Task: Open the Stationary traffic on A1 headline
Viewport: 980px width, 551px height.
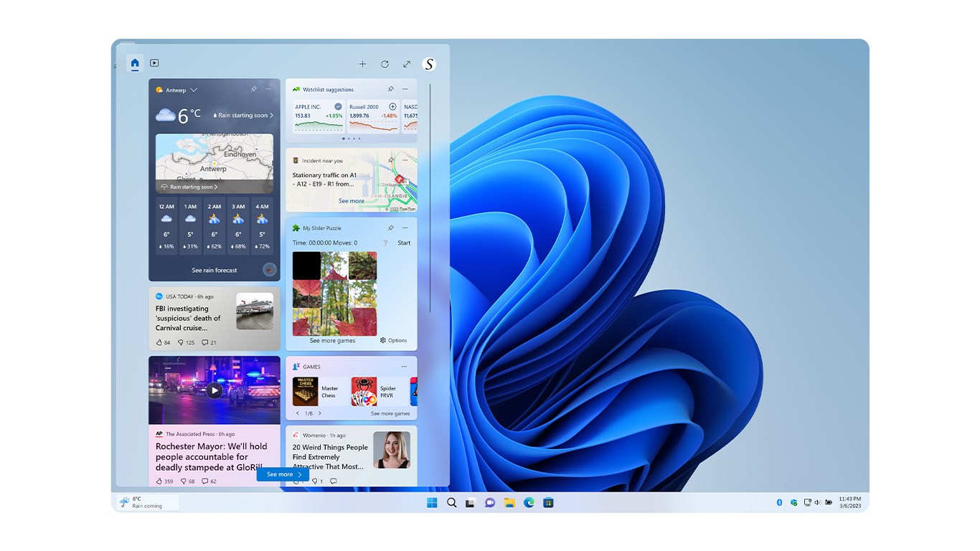Action: click(324, 179)
